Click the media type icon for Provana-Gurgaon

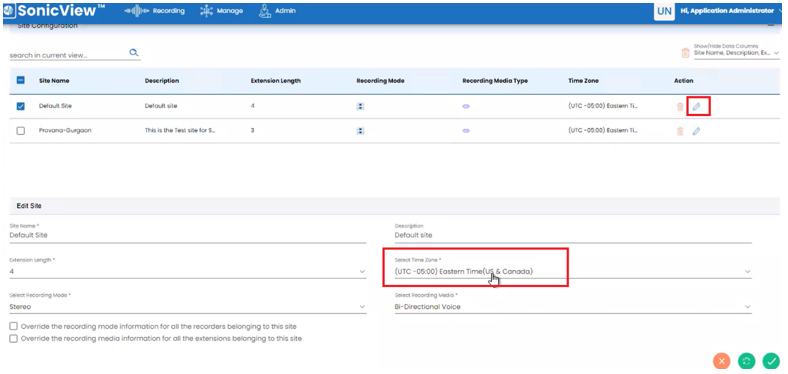[x=466, y=131]
